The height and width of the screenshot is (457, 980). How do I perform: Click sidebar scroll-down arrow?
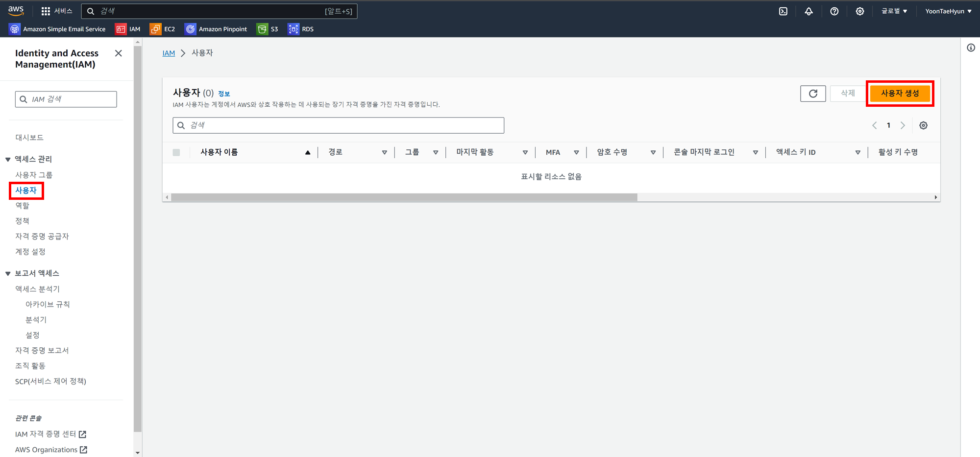coord(138,453)
